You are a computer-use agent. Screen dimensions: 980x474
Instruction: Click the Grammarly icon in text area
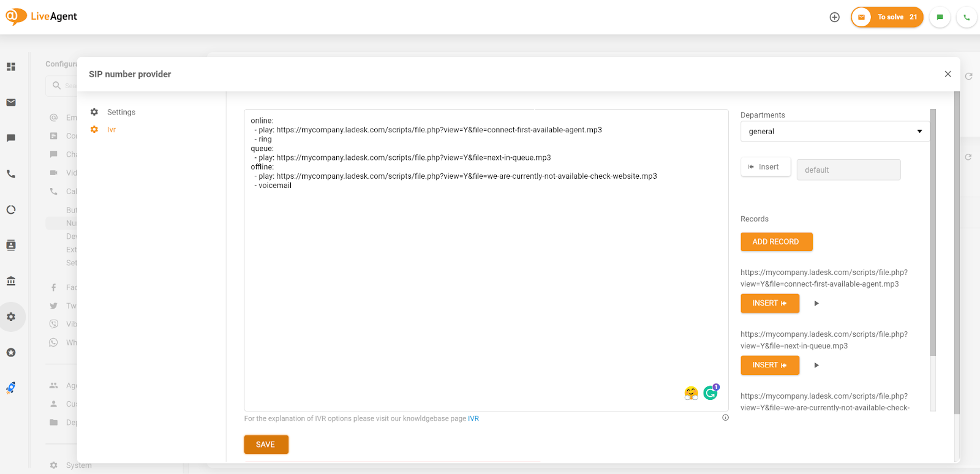tap(710, 393)
